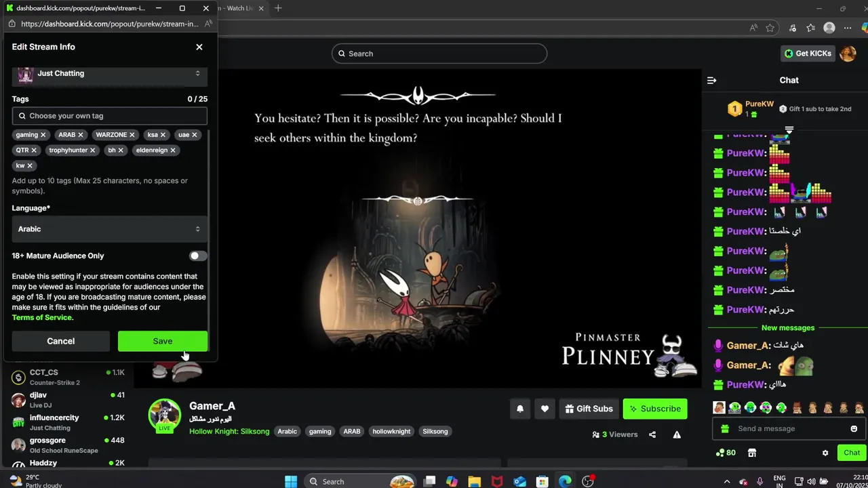Save the stream info changes

point(163,341)
